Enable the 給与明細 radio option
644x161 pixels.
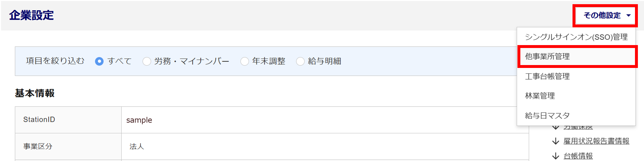click(x=300, y=61)
